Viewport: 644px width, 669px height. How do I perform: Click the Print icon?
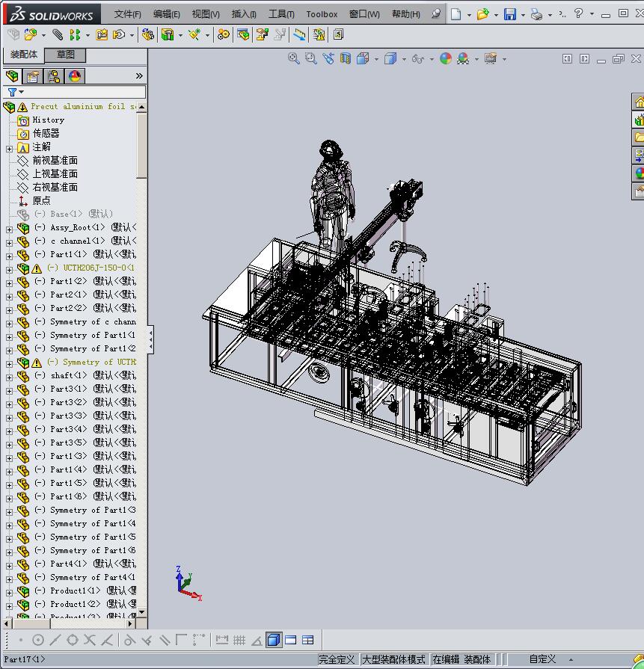click(536, 14)
